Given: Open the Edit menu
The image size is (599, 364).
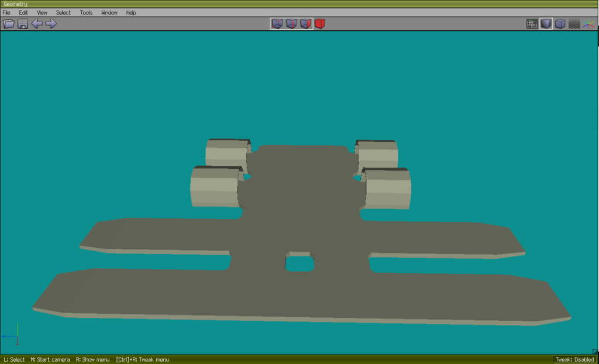Looking at the screenshot, I should (23, 12).
